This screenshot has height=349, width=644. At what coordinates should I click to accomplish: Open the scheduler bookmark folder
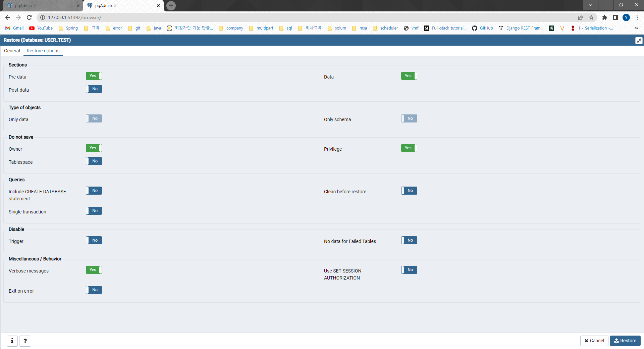(x=385, y=28)
